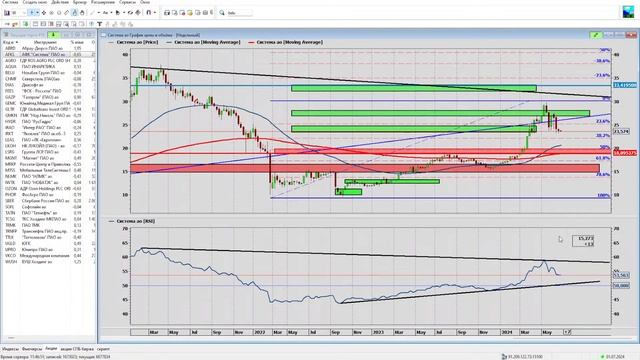The width and height of the screenshot is (640, 360).
Task: Open the Расширения menu
Action: pos(103,2)
